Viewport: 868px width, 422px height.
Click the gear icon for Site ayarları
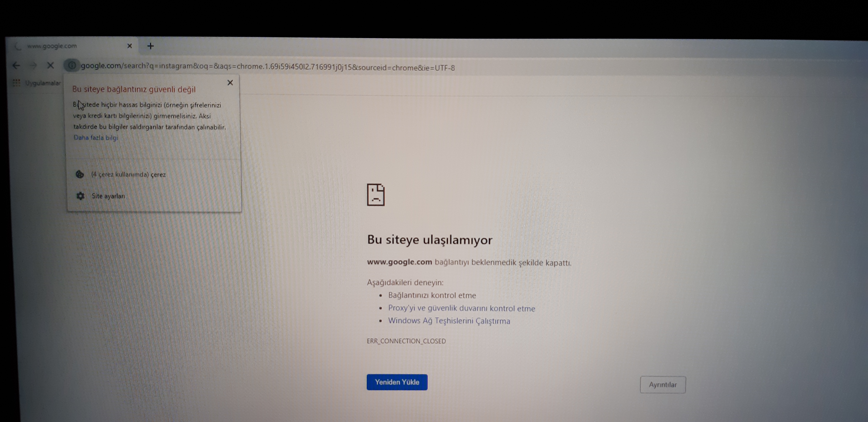point(80,196)
